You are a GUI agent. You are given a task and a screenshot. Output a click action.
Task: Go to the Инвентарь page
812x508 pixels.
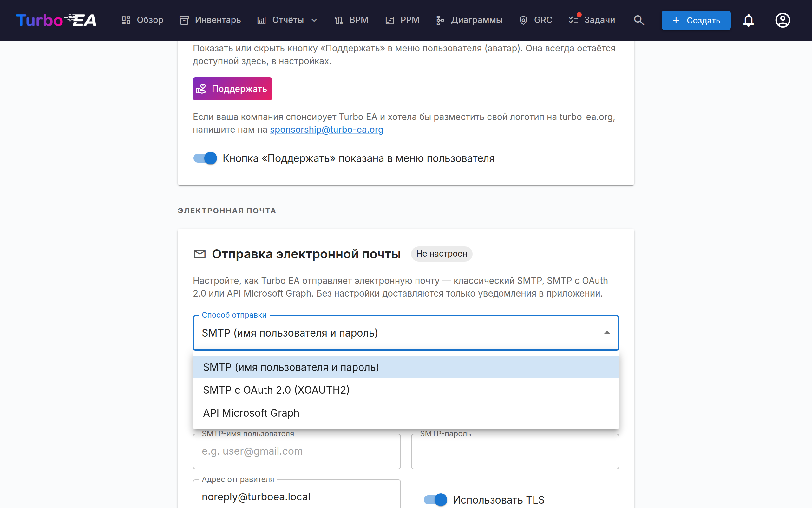pos(210,20)
